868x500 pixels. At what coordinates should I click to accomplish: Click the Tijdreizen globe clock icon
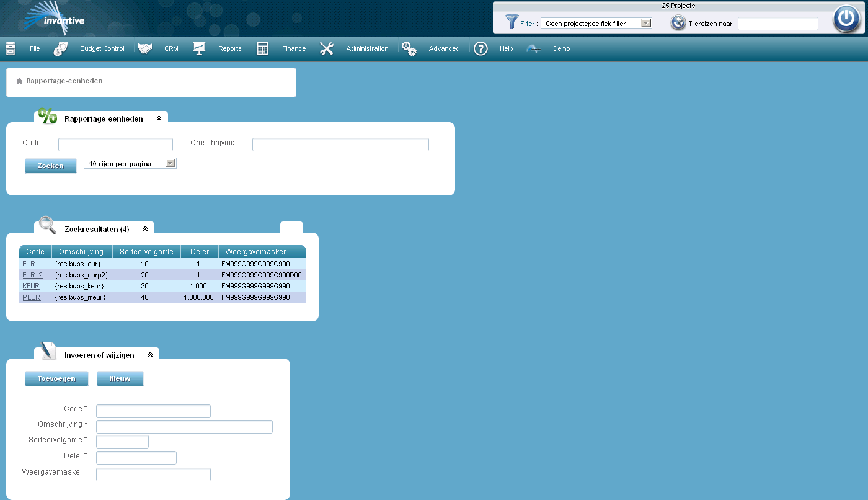(x=678, y=23)
